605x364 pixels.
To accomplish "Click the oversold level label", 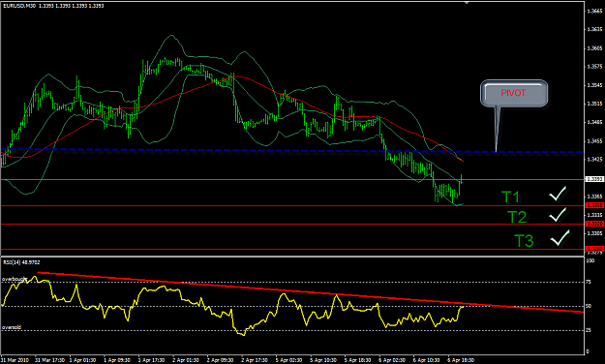I will tap(12, 327).
